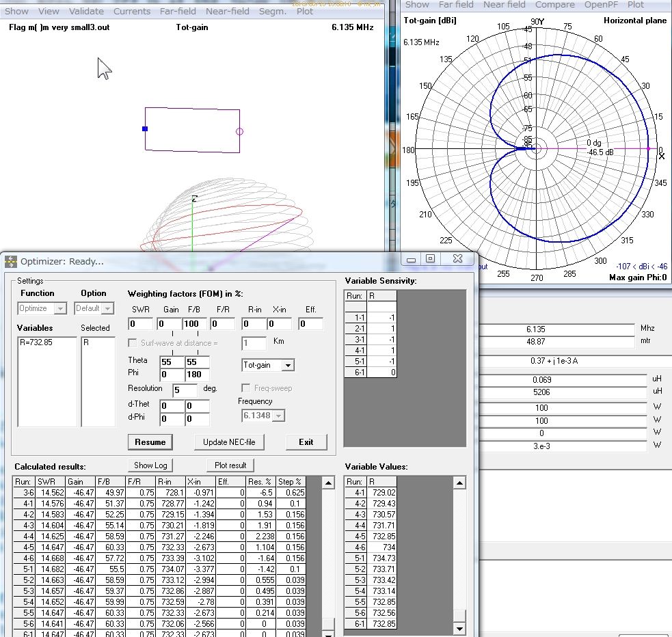This screenshot has height=637, width=672.
Task: Click the circular load marker on the antenna
Action: (239, 131)
